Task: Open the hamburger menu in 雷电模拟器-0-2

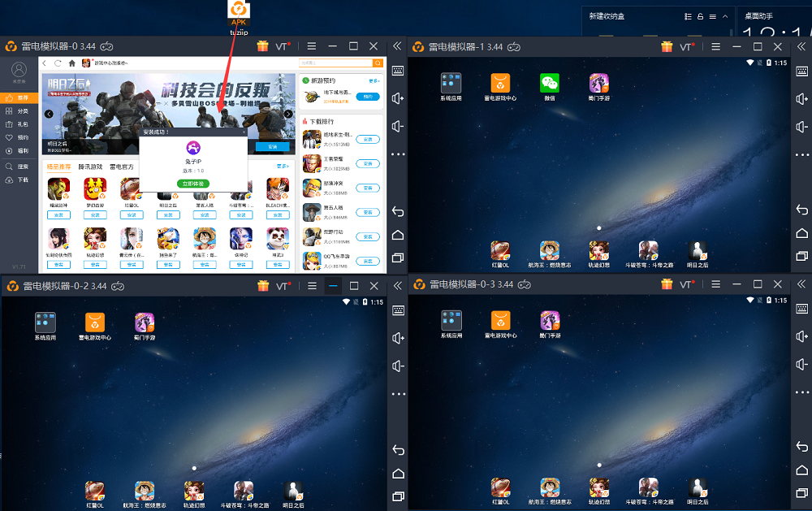Action: [312, 286]
